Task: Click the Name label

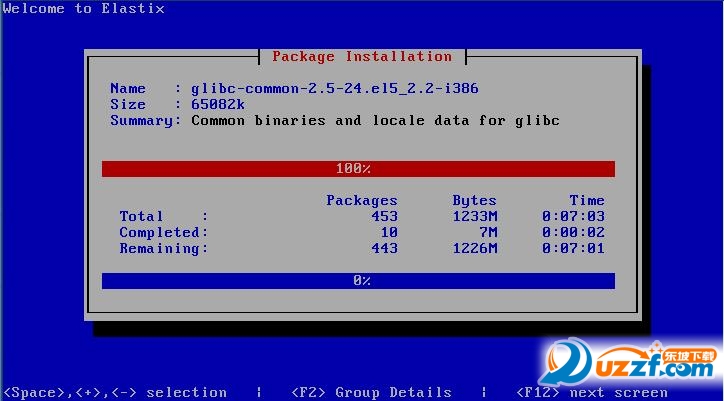Action: pyautogui.click(x=128, y=88)
